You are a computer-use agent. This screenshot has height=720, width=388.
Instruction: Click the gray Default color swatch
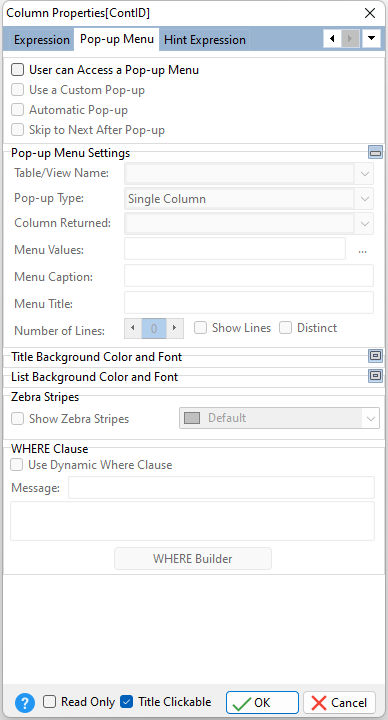click(192, 418)
